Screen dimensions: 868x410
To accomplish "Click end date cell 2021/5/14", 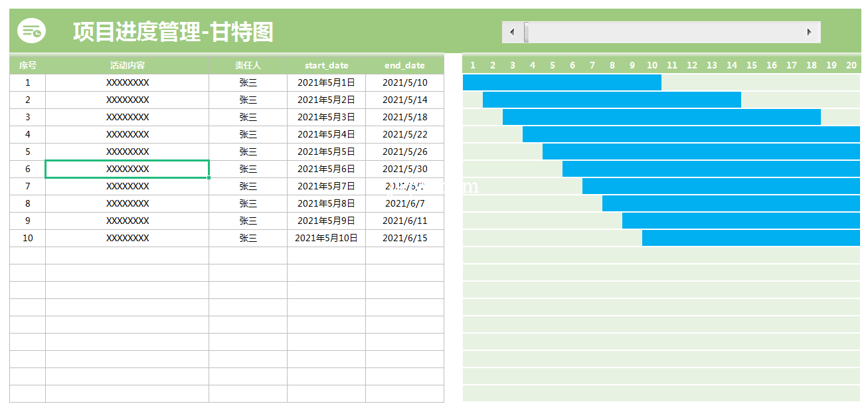I will click(x=404, y=100).
